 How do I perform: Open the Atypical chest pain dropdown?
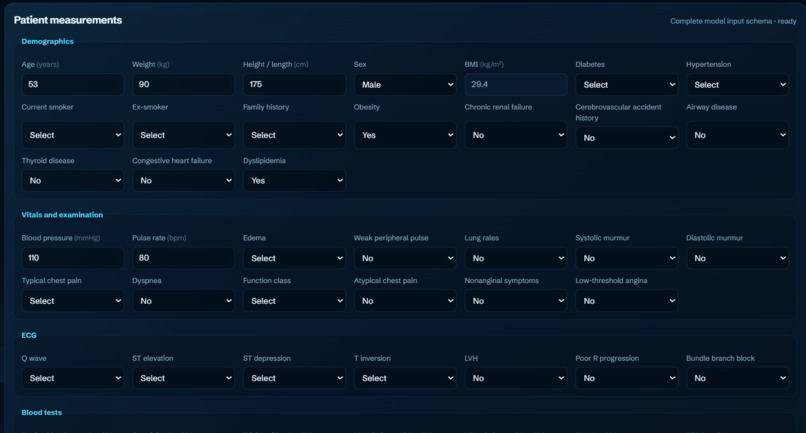coord(405,300)
